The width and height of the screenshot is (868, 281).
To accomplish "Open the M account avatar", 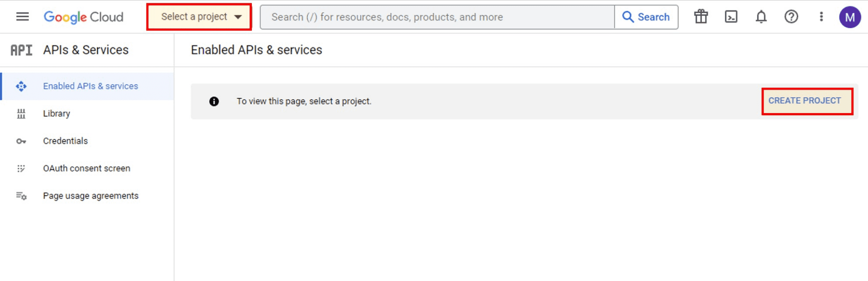I will coord(850,17).
